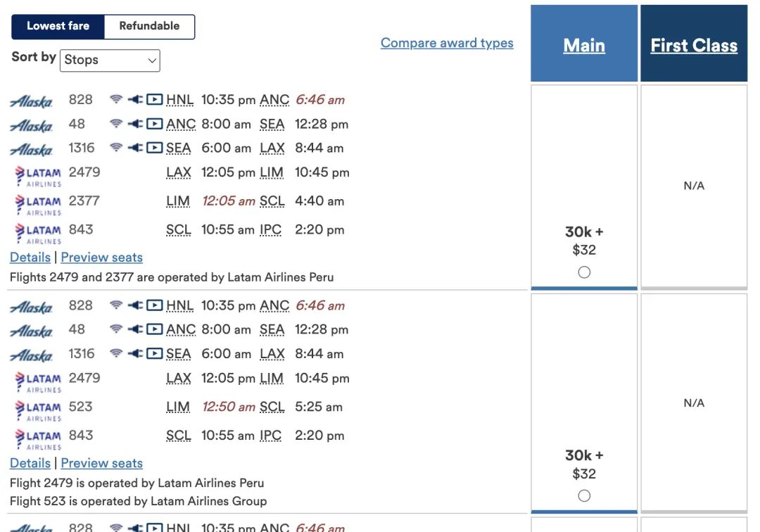Screen dimensions: 760x532
Task: Click the entertainment icon for flight 828 in the second itinerary
Action: tap(154, 305)
